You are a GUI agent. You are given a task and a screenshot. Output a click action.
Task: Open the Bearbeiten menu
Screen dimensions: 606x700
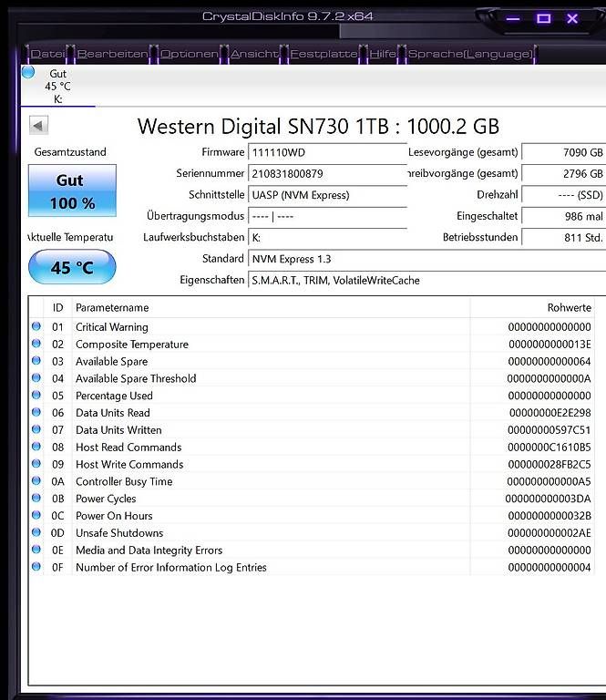point(112,54)
